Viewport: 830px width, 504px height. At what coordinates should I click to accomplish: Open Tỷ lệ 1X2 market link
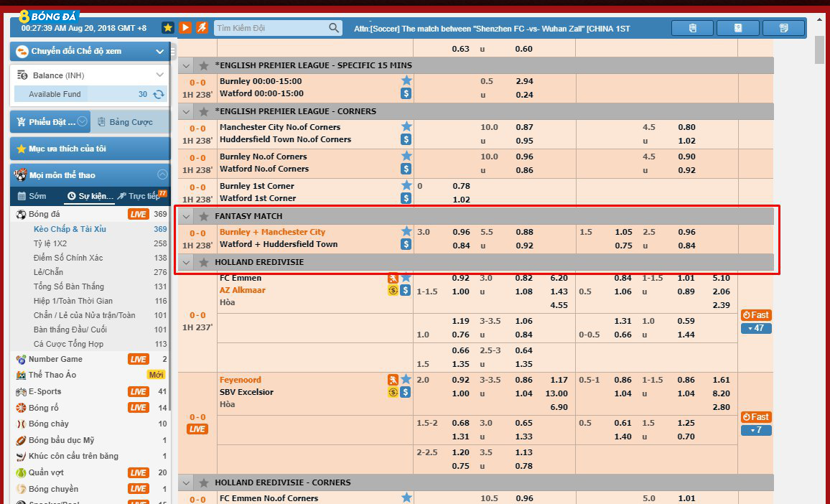(50, 243)
